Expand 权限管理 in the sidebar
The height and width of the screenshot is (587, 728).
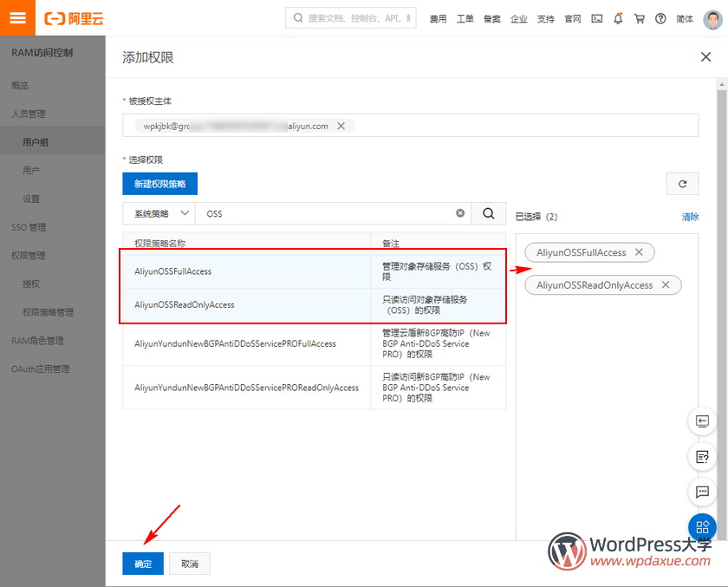click(x=29, y=256)
